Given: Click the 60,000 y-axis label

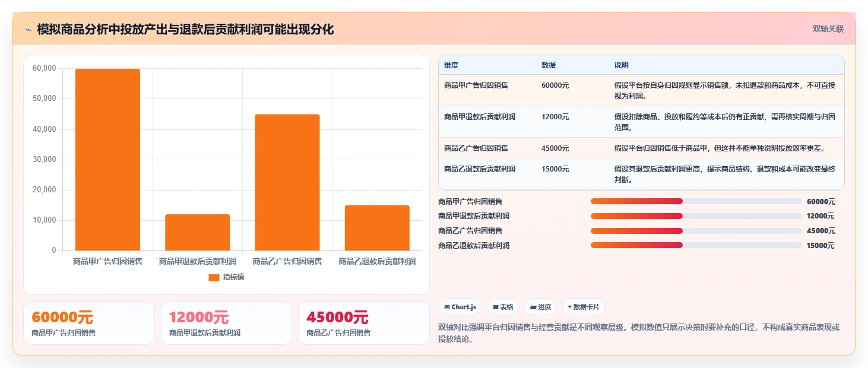Looking at the screenshot, I should coord(45,68).
